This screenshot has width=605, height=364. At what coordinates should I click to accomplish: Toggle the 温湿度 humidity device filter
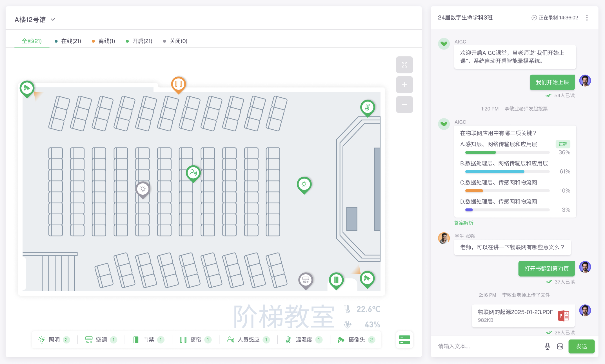click(x=302, y=340)
